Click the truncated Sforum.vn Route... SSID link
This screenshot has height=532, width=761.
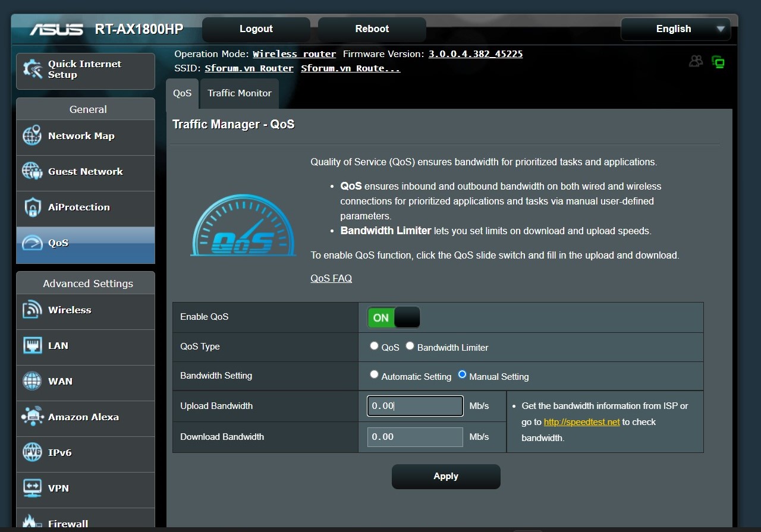point(351,68)
